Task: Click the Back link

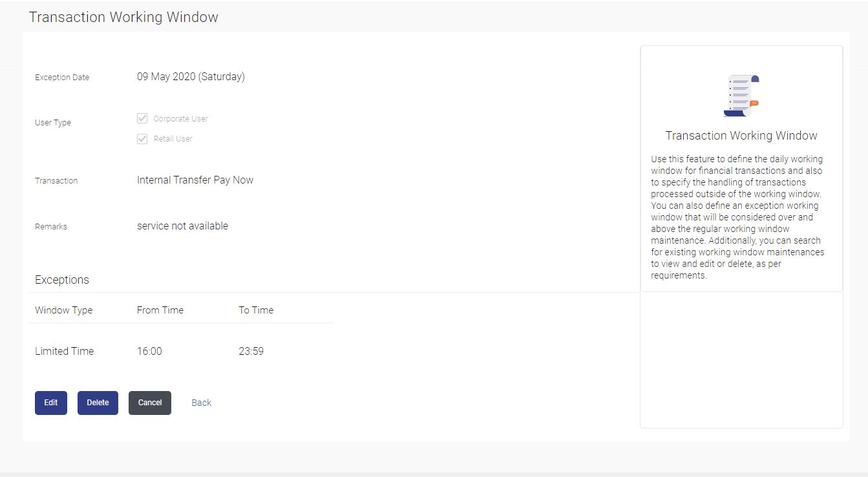Action: point(201,402)
